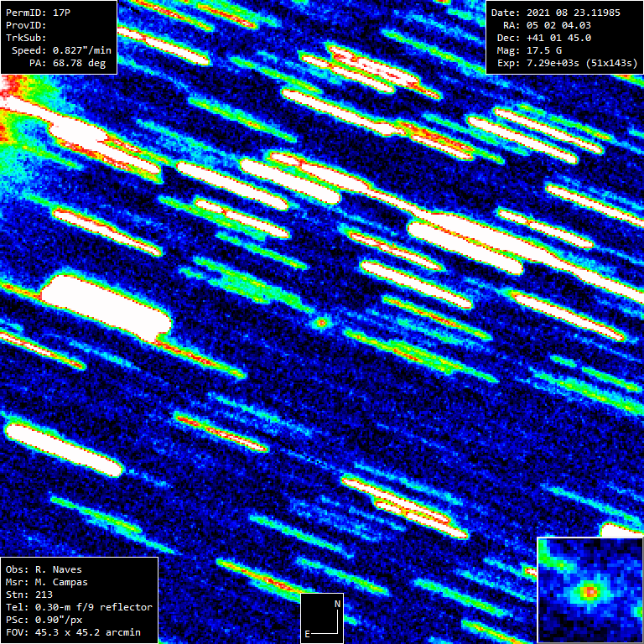Click the 'Dec: +41 01 45.0' text
Image resolution: width=644 pixels, height=644 pixels.
(x=544, y=39)
